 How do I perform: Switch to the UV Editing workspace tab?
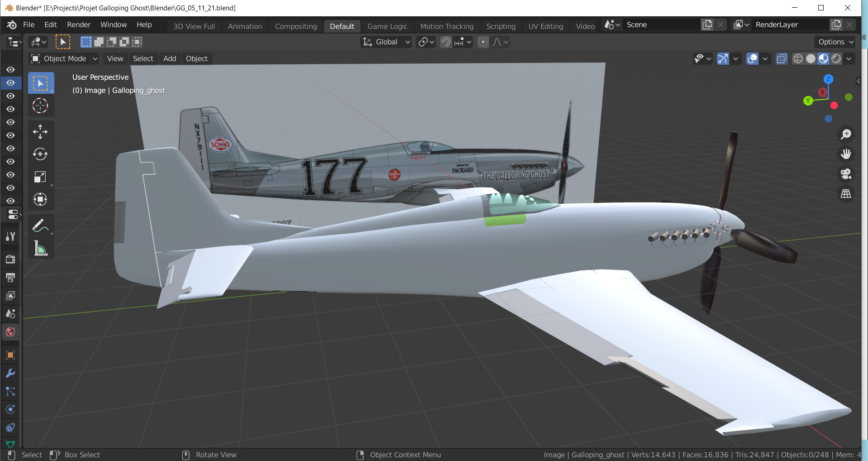click(546, 26)
